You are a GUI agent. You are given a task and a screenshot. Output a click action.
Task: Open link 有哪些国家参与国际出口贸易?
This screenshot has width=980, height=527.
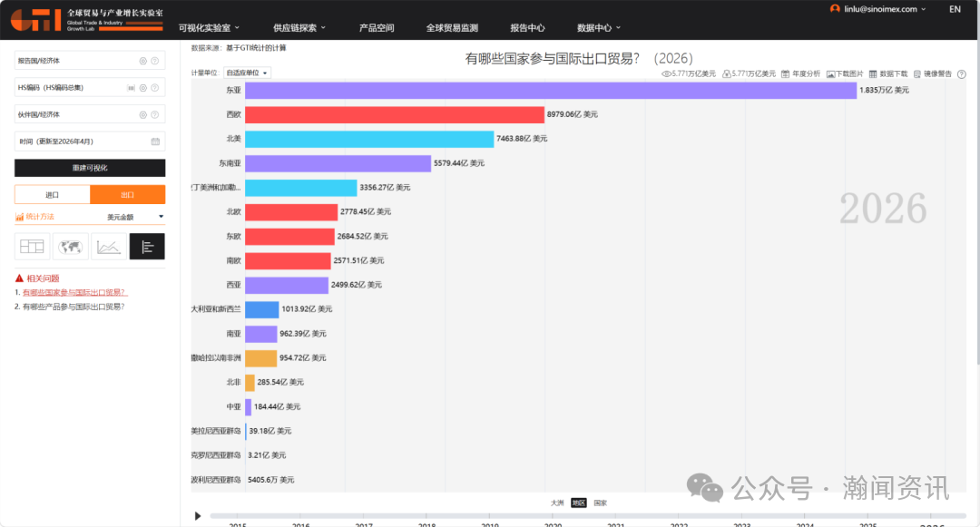pyautogui.click(x=75, y=292)
